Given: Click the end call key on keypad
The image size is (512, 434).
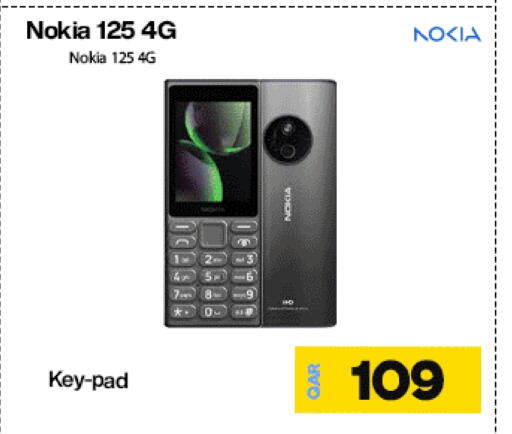Looking at the screenshot, I should (244, 242).
